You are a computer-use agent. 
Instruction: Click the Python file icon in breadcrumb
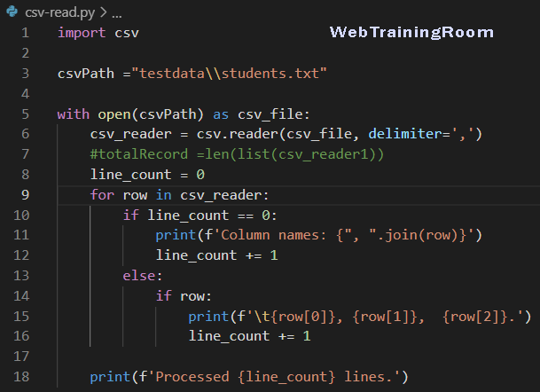coord(12,12)
